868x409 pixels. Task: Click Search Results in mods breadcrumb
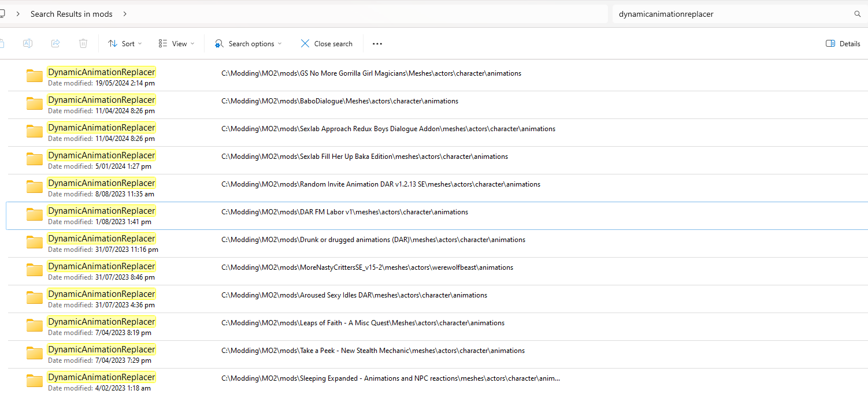[72, 14]
